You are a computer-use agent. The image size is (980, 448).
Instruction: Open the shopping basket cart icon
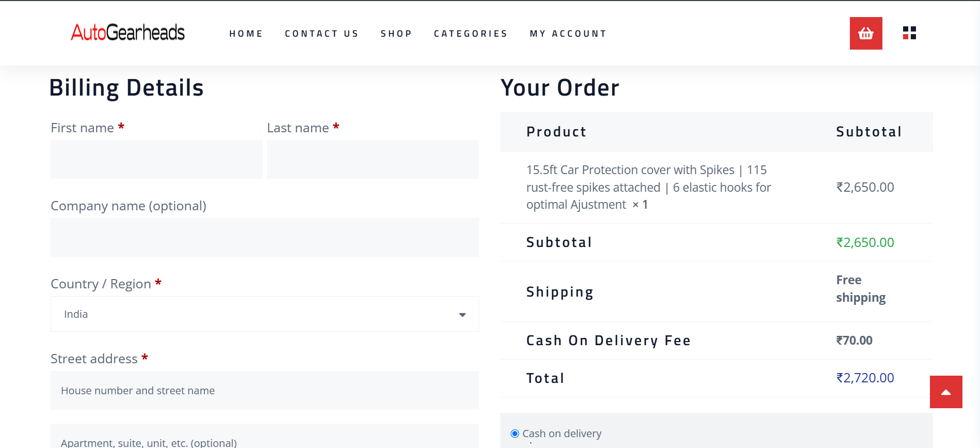tap(866, 34)
